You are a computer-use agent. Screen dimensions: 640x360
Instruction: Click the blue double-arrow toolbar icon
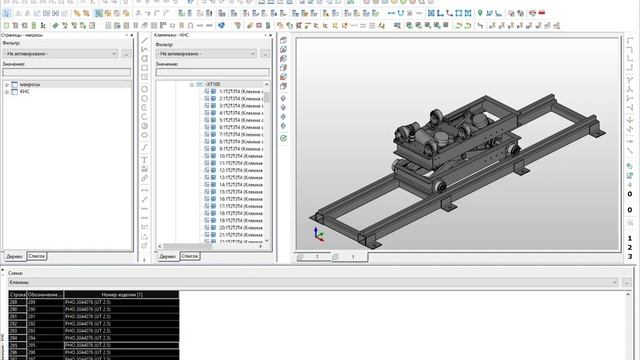[391, 13]
